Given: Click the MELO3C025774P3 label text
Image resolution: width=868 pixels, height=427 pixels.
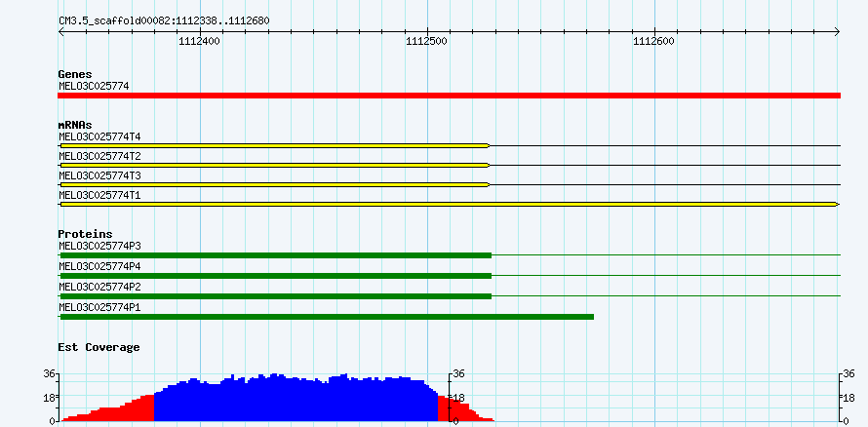Looking at the screenshot, I should click(99, 246).
